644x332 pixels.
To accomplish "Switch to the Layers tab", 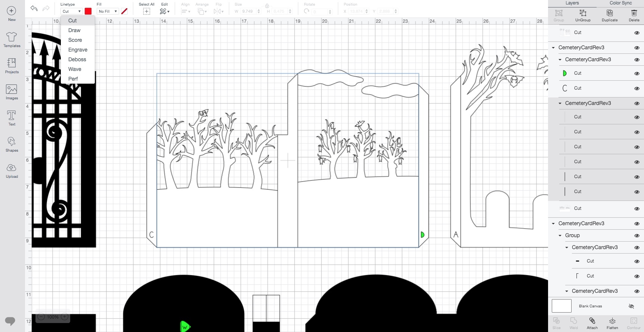I will (x=572, y=3).
